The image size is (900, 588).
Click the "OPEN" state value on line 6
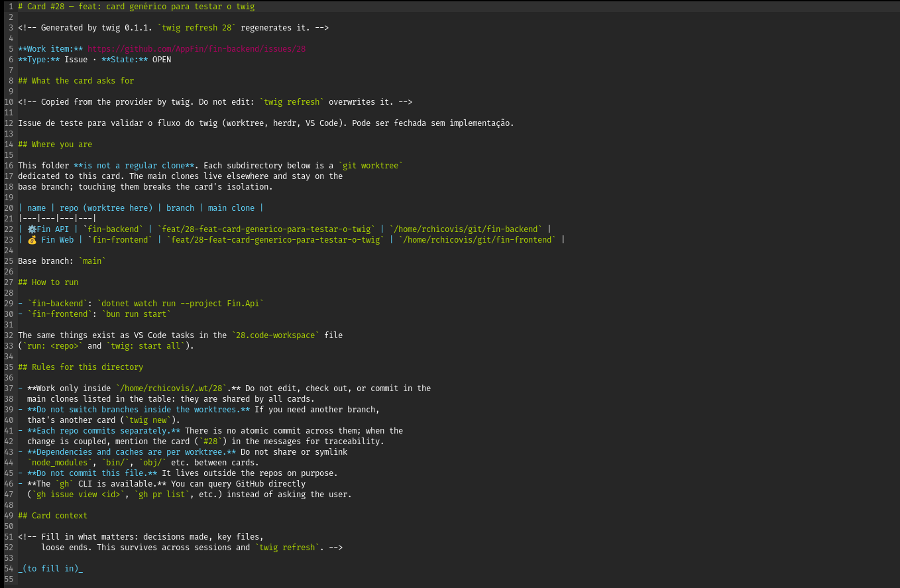pyautogui.click(x=162, y=60)
